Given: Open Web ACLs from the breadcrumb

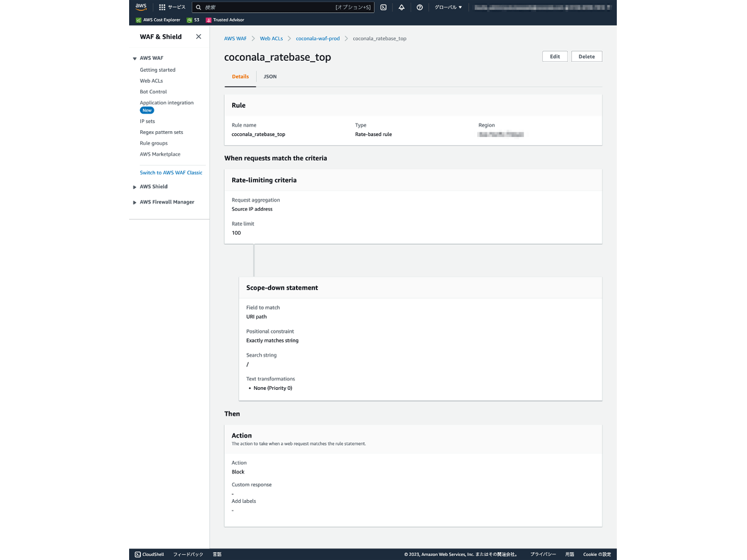Looking at the screenshot, I should 272,38.
